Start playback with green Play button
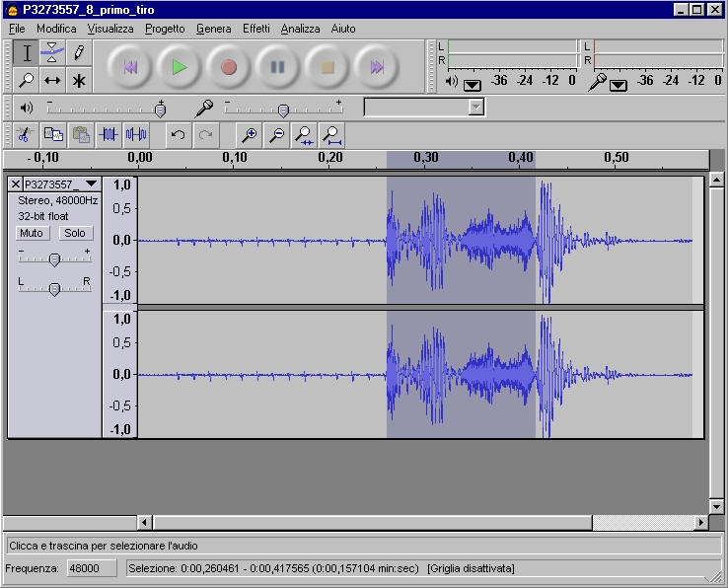Image resolution: width=728 pixels, height=588 pixels. [x=180, y=67]
